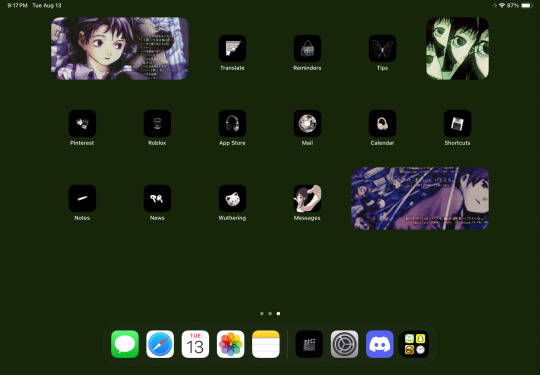Open green Messages app in dock
The image size is (540, 375).
125,344
